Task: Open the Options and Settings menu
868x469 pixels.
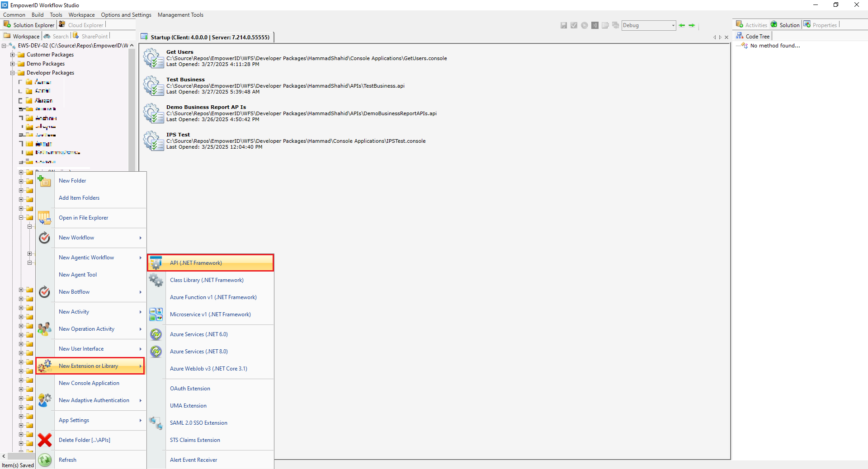Action: point(126,15)
